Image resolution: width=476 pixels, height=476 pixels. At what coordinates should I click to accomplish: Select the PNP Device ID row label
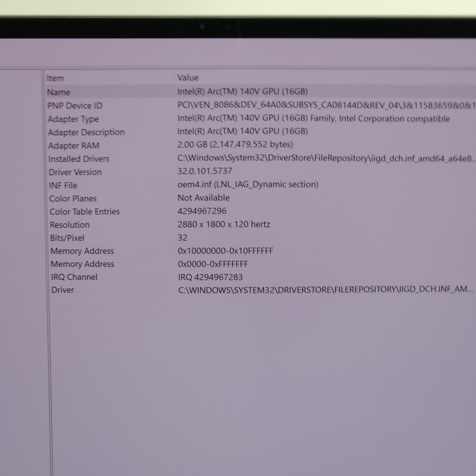pos(75,106)
